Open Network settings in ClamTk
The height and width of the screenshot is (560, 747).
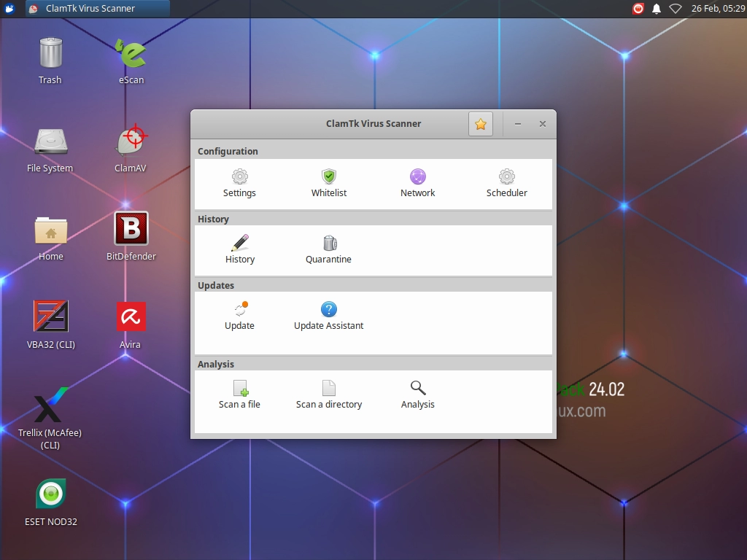point(417,183)
